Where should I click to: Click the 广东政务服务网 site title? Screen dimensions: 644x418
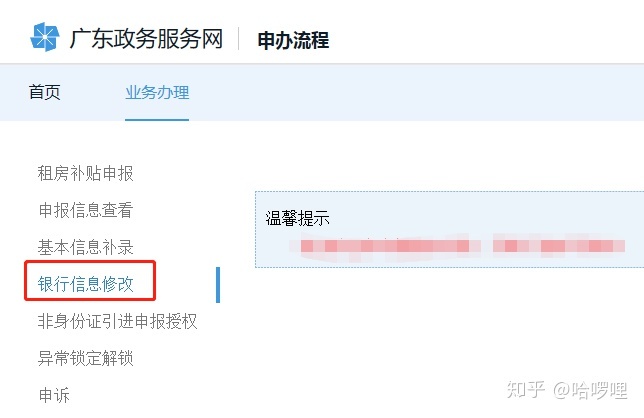tap(146, 39)
